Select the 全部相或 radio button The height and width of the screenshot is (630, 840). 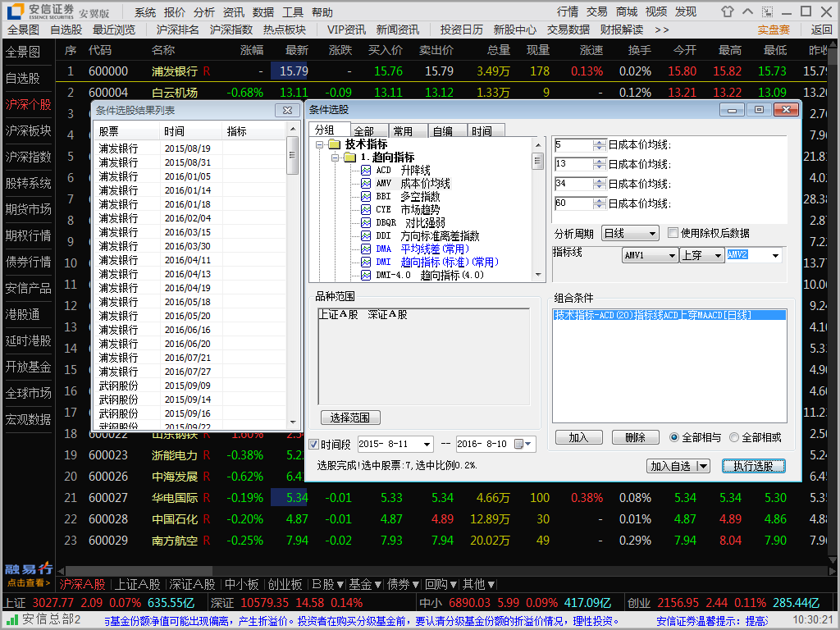pyautogui.click(x=734, y=438)
